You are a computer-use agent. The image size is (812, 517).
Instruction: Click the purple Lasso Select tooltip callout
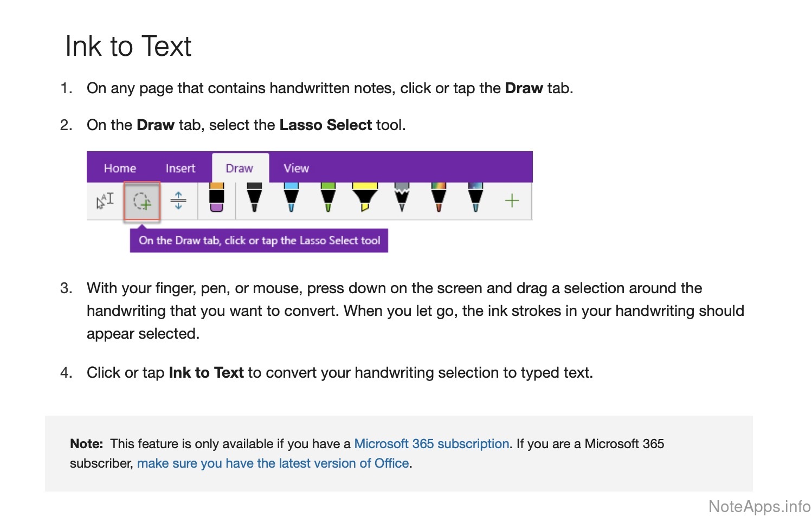pyautogui.click(x=259, y=241)
